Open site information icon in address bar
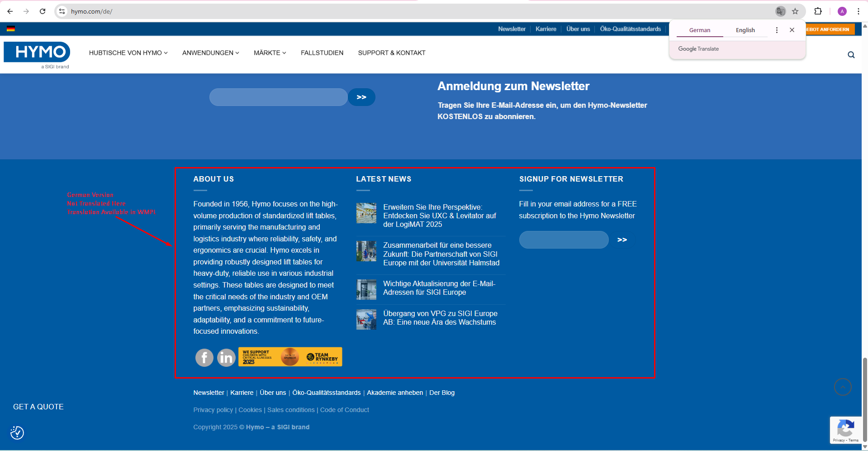 62,11
